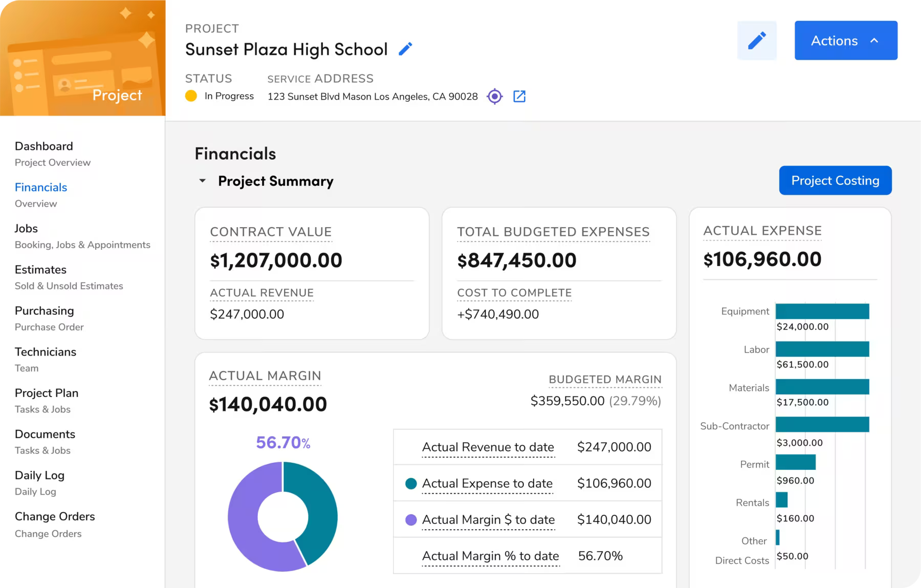Screen dimensions: 921x588
Task: Click the Contract Value label
Action: click(271, 232)
